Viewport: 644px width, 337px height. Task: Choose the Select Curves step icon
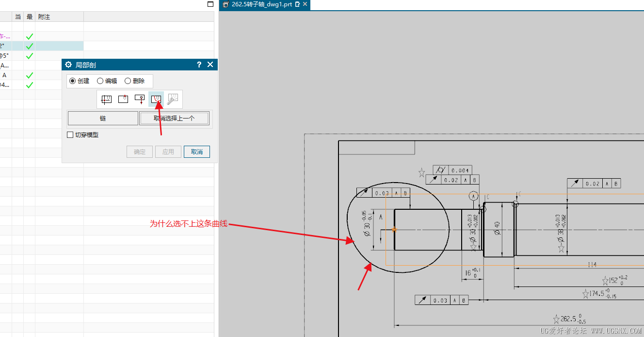coord(156,99)
